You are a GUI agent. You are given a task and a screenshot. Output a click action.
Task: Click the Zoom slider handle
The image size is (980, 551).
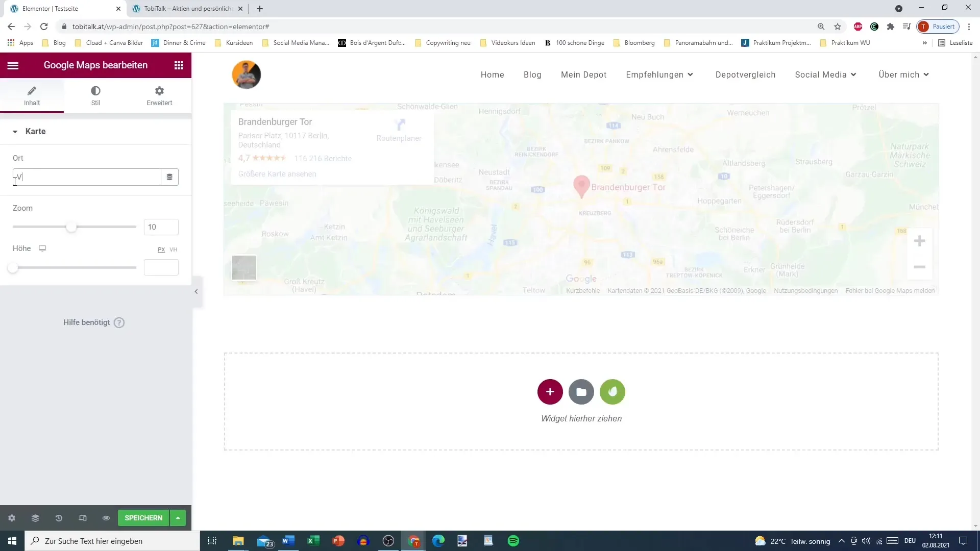pyautogui.click(x=71, y=227)
